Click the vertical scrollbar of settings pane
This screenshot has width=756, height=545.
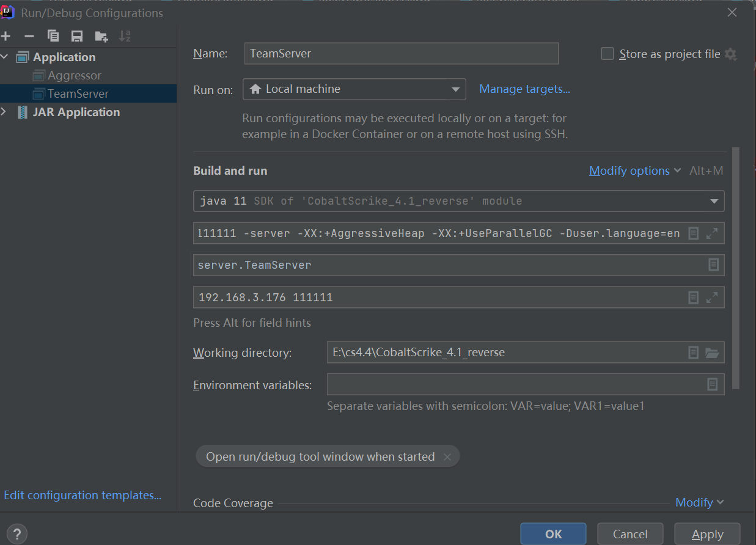[x=736, y=268]
